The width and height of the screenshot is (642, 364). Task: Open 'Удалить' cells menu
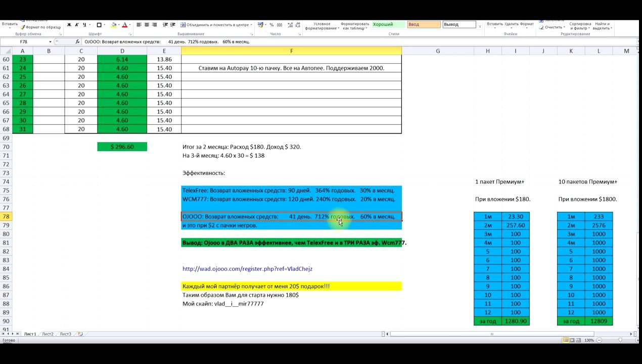(x=511, y=25)
